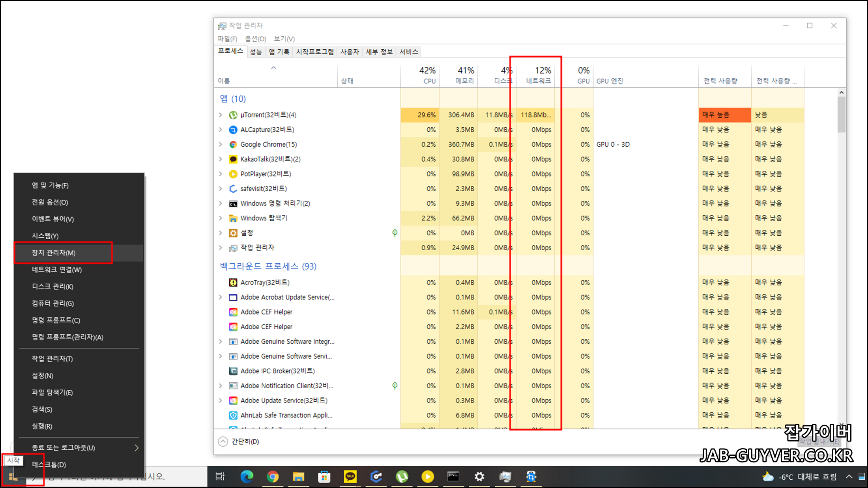Image resolution: width=868 pixels, height=488 pixels.
Task: Switch to the 시작프로그램 tab
Action: (314, 52)
